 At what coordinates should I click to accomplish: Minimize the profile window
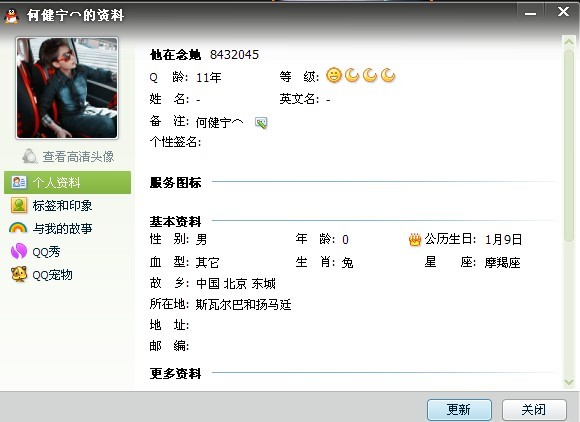coord(530,13)
